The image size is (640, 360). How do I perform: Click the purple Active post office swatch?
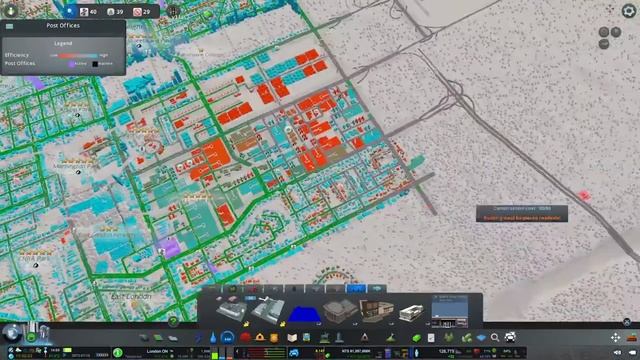tap(71, 64)
